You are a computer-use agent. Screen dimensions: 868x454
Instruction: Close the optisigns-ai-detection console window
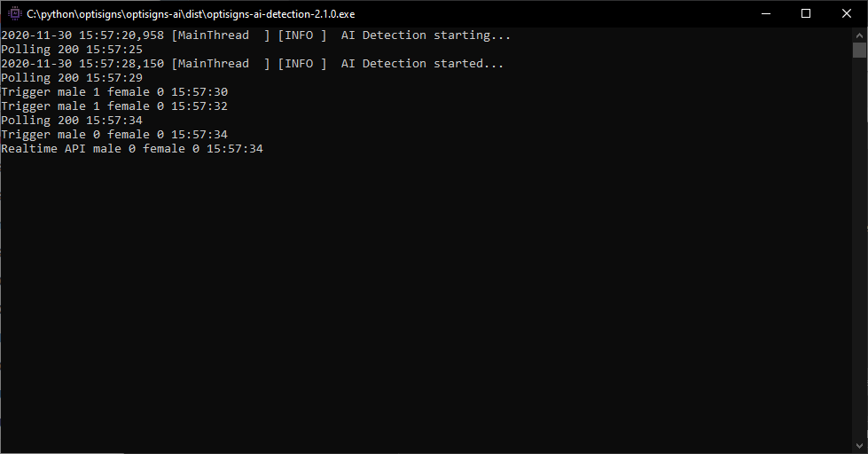pos(847,13)
